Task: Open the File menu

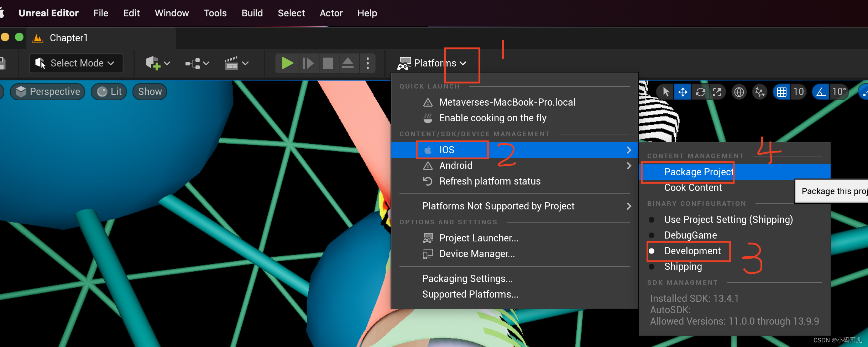Action: point(101,13)
